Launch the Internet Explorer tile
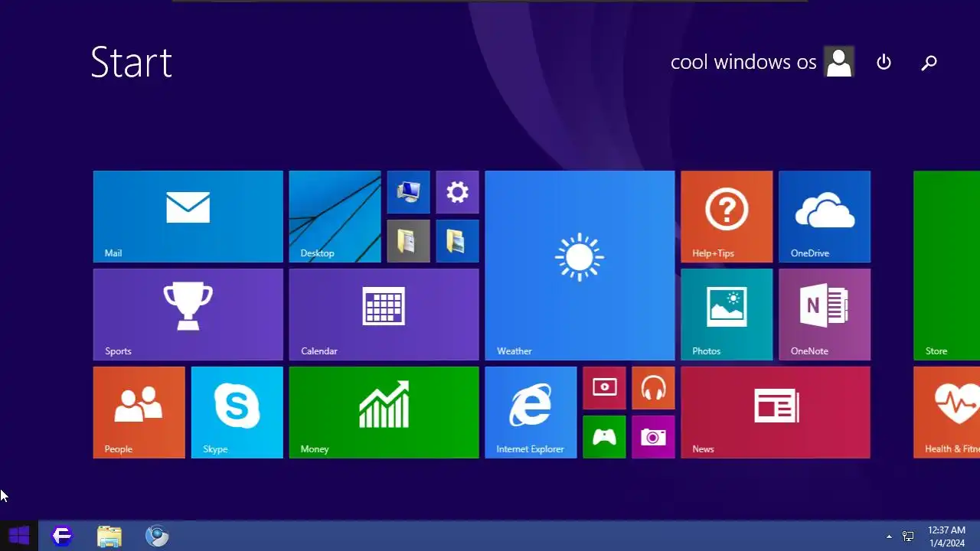The width and height of the screenshot is (980, 551). (x=531, y=412)
